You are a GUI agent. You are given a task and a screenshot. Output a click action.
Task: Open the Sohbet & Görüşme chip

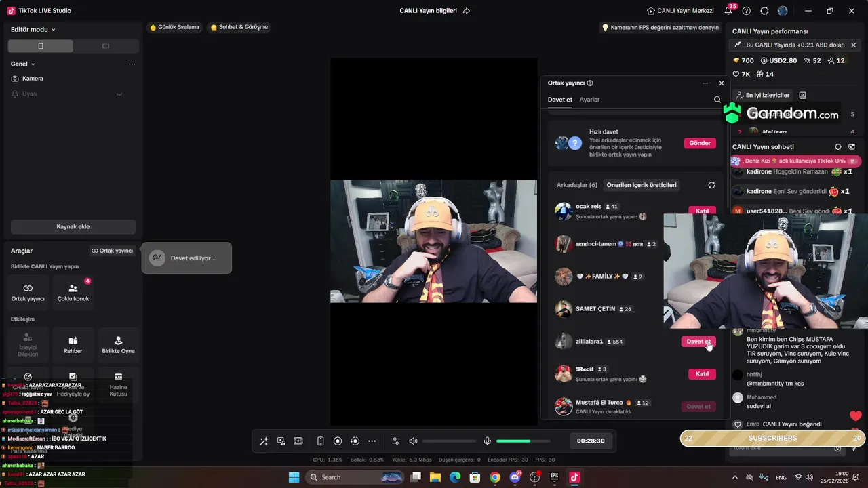pyautogui.click(x=239, y=27)
